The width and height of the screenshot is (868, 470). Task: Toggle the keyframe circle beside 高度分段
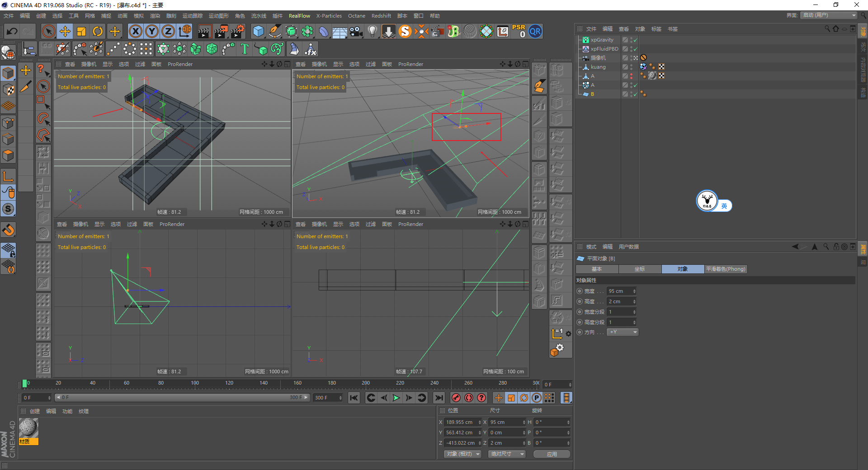pyautogui.click(x=580, y=322)
